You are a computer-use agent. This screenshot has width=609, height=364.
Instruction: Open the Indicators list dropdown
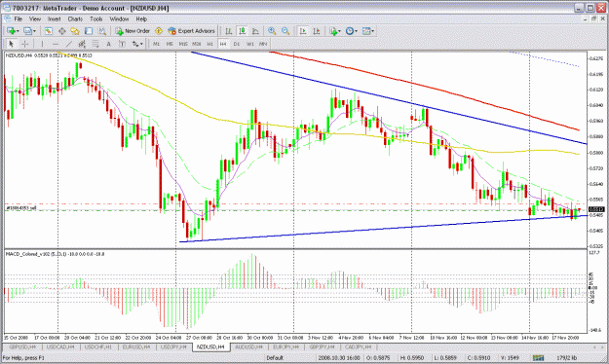334,31
